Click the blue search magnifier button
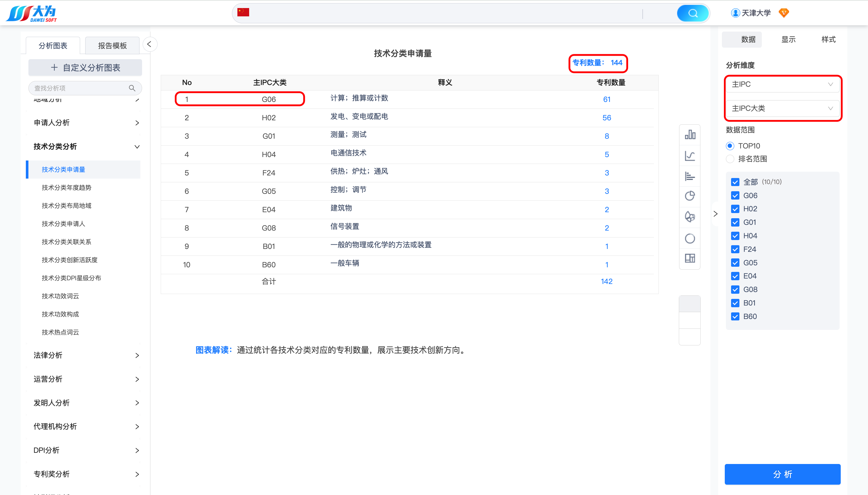 (x=693, y=13)
